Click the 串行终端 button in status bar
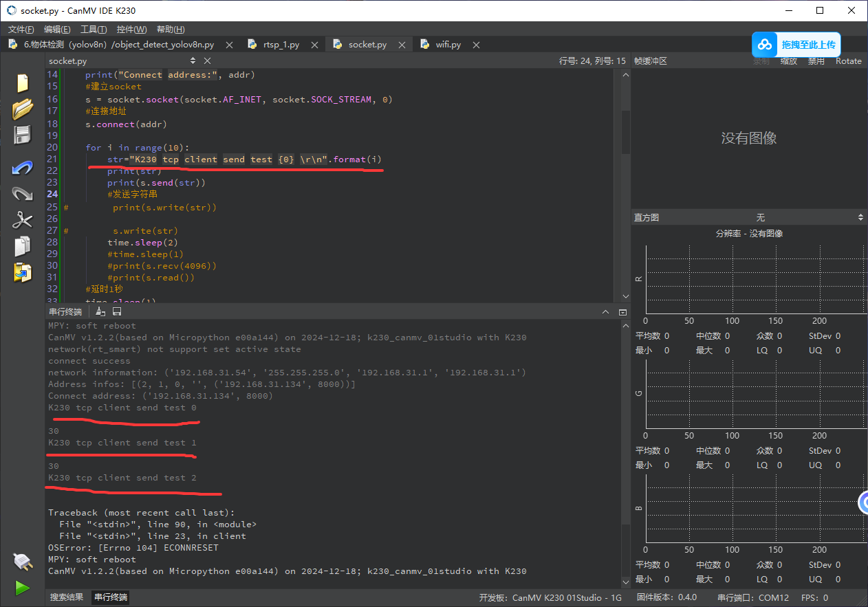Image resolution: width=868 pixels, height=607 pixels. [x=111, y=597]
